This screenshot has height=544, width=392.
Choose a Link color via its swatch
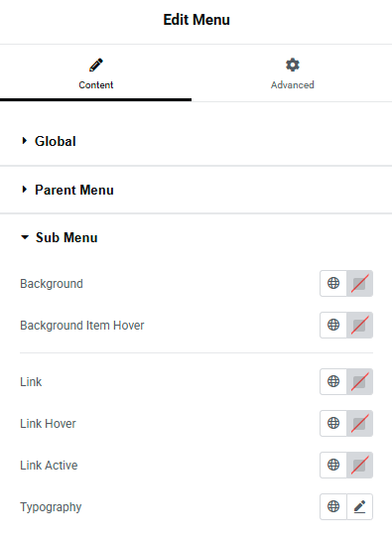click(x=359, y=381)
